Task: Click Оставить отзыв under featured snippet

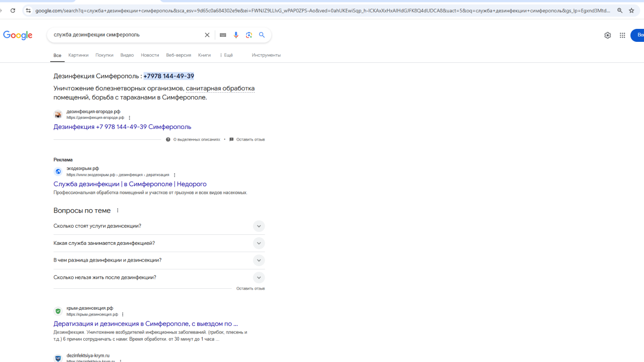Action: 250,140
